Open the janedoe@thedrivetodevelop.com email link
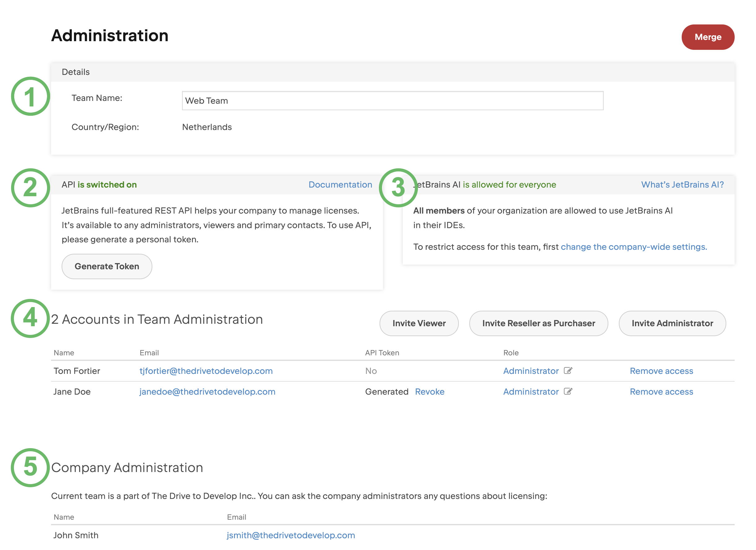This screenshot has height=550, width=756. [207, 391]
